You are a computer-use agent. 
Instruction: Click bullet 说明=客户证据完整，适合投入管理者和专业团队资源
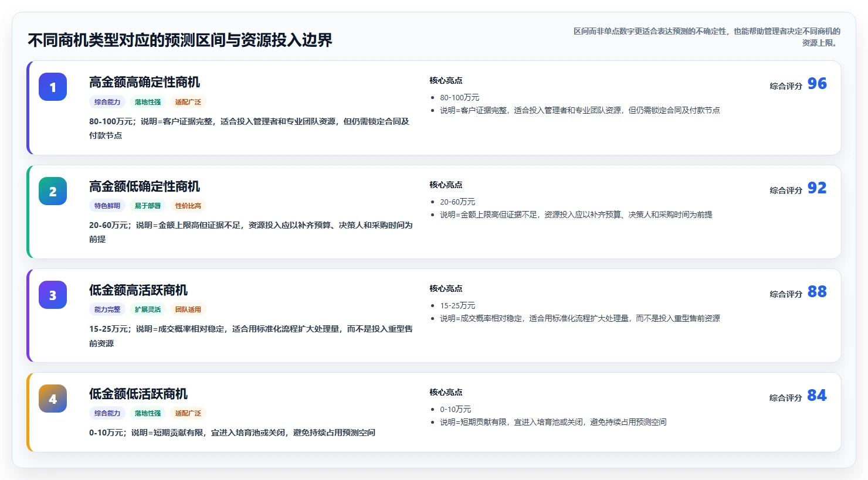[580, 110]
